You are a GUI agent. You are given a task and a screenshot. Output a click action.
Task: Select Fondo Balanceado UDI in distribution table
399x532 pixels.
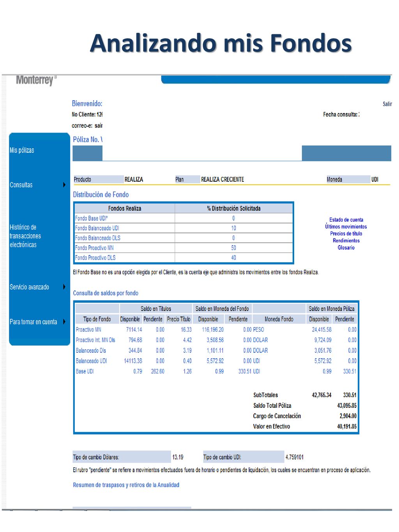pos(97,228)
